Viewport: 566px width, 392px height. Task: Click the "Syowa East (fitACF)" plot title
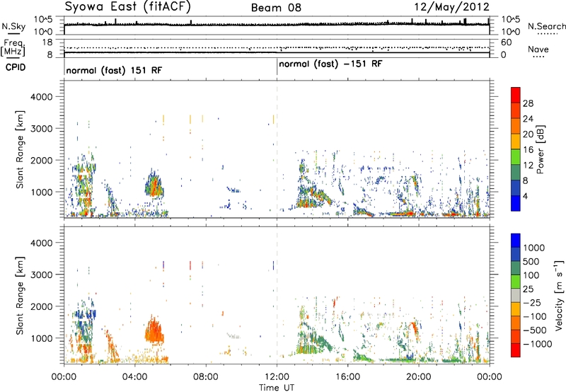point(128,6)
